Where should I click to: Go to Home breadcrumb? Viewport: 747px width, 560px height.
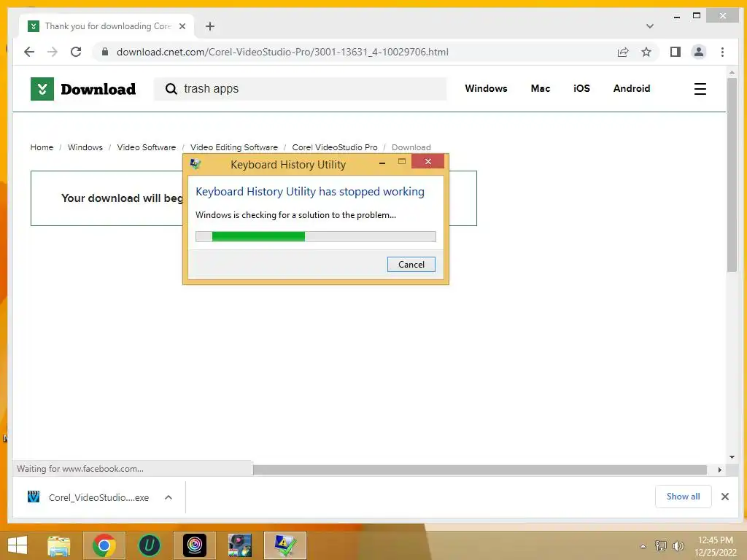[42, 147]
